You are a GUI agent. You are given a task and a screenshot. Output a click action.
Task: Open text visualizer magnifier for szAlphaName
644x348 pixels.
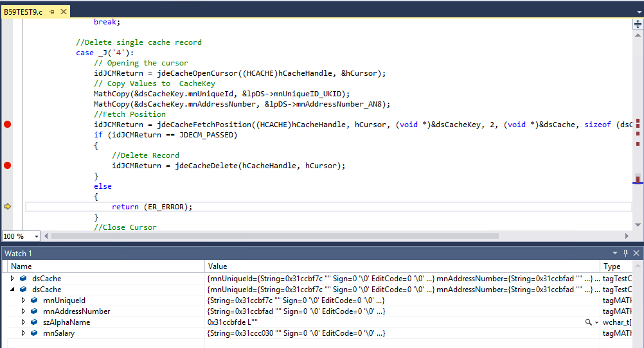coord(589,322)
